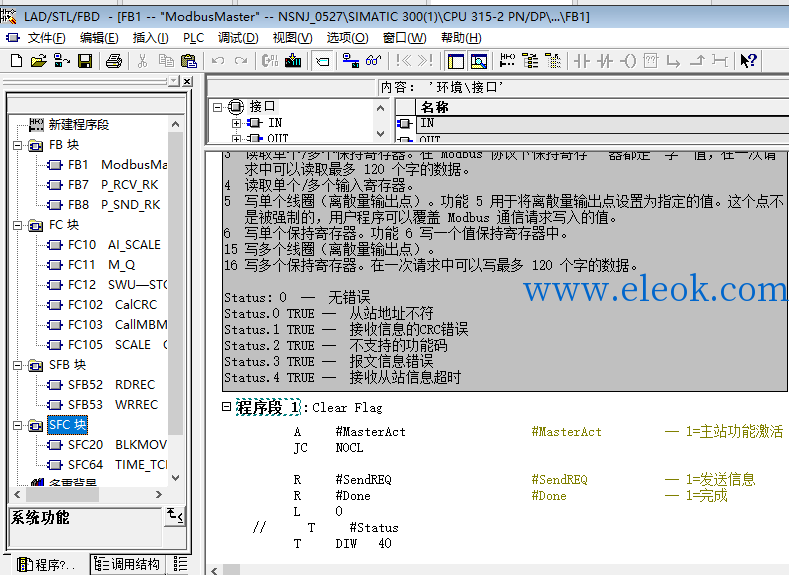This screenshot has width=789, height=575.
Task: Open the 窗口(W) menu
Action: click(x=405, y=38)
